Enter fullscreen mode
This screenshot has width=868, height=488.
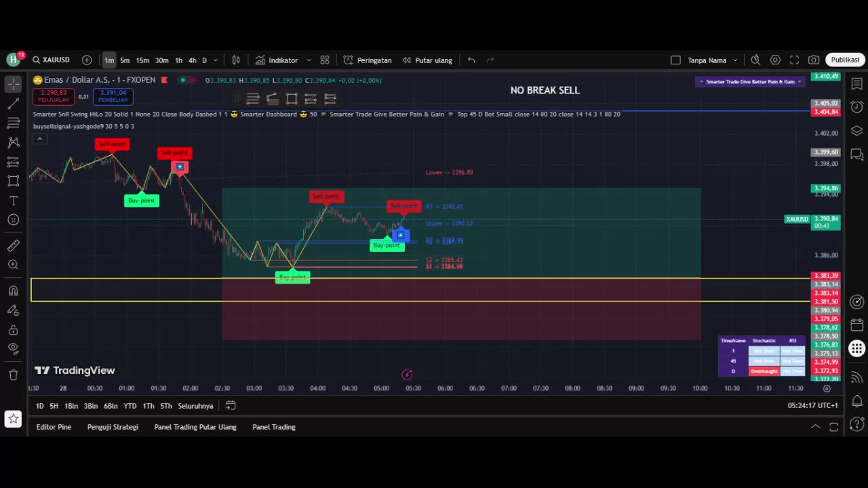794,60
